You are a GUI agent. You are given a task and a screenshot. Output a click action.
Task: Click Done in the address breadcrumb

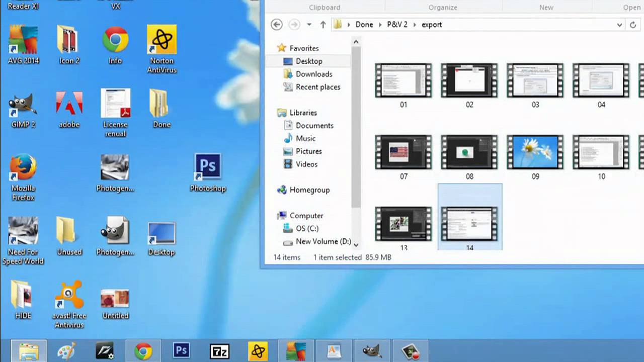pyautogui.click(x=364, y=25)
